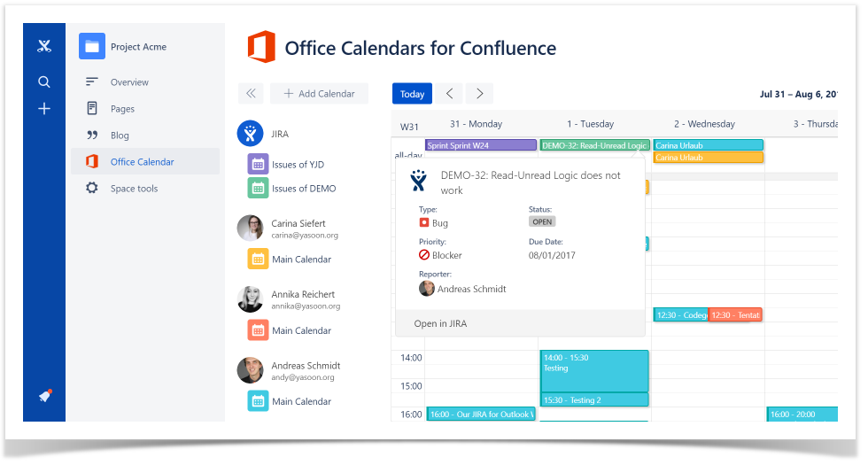Click the reporter avatar in the issue popup

click(426, 289)
